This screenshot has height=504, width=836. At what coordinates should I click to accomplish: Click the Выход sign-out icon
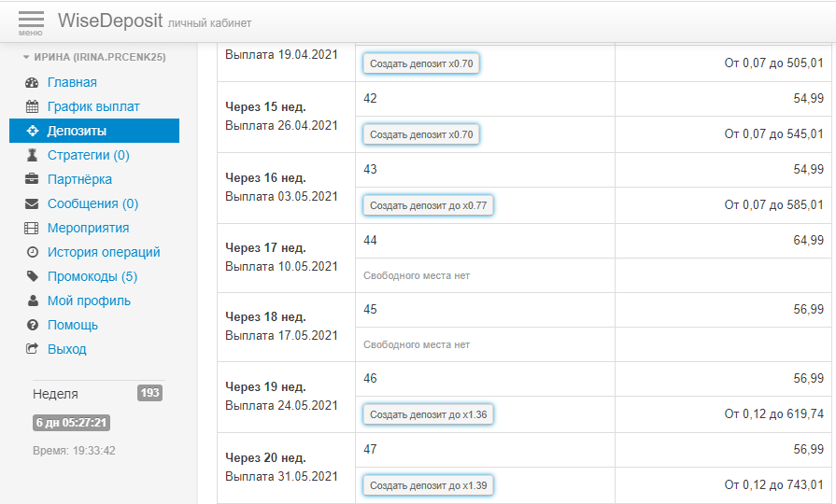click(x=32, y=350)
